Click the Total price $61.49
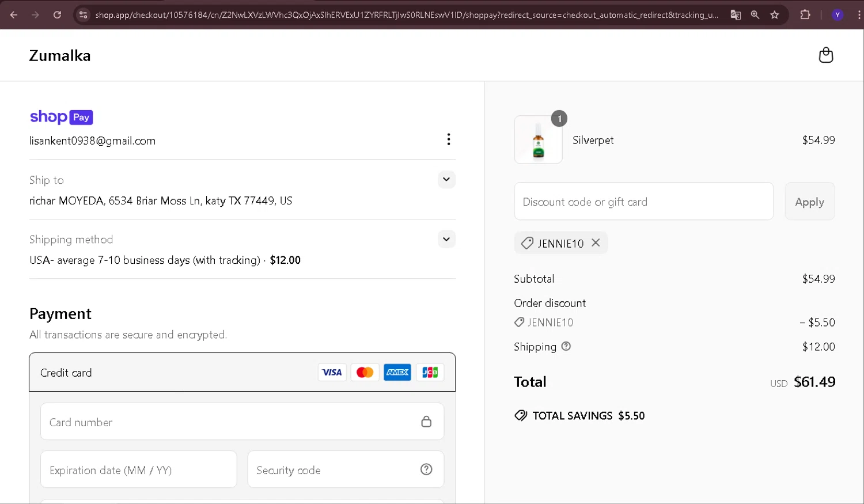Viewport: 864px width, 504px height. click(x=814, y=382)
